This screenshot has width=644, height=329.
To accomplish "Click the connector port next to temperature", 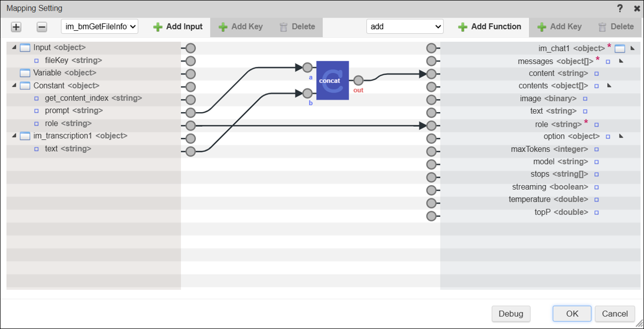I will (431, 203).
